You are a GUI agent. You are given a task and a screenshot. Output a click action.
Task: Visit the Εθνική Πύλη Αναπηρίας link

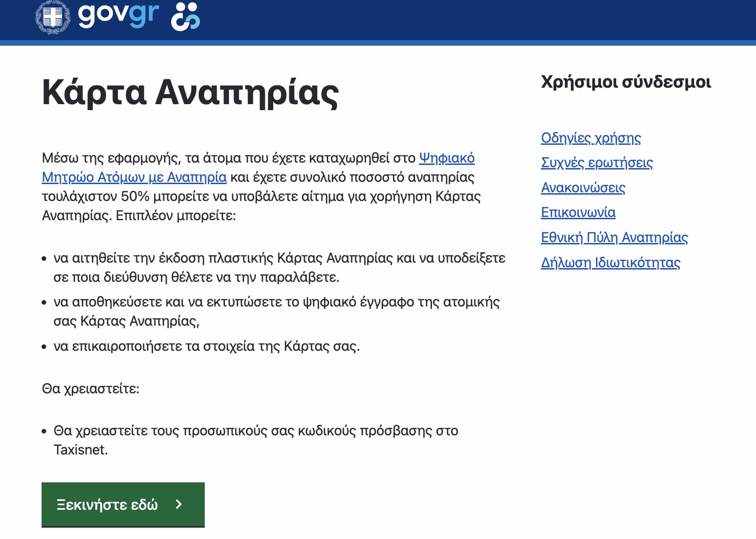click(614, 238)
